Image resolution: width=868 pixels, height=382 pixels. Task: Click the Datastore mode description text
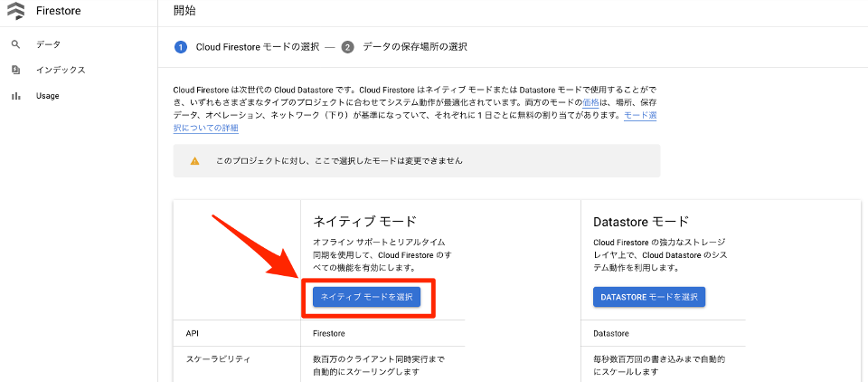point(659,255)
